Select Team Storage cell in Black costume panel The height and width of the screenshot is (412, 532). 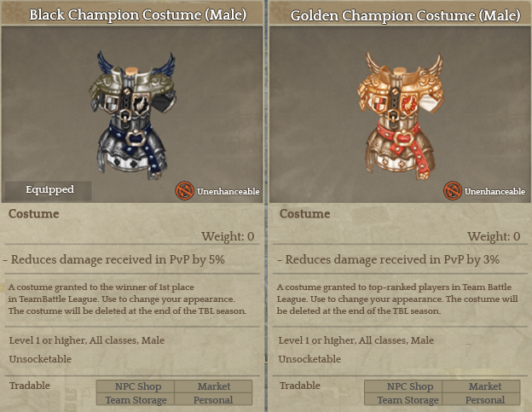(x=136, y=399)
